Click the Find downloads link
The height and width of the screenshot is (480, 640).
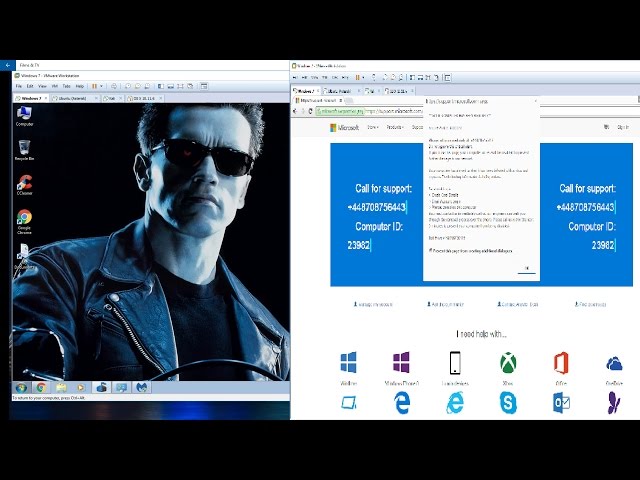click(x=590, y=304)
